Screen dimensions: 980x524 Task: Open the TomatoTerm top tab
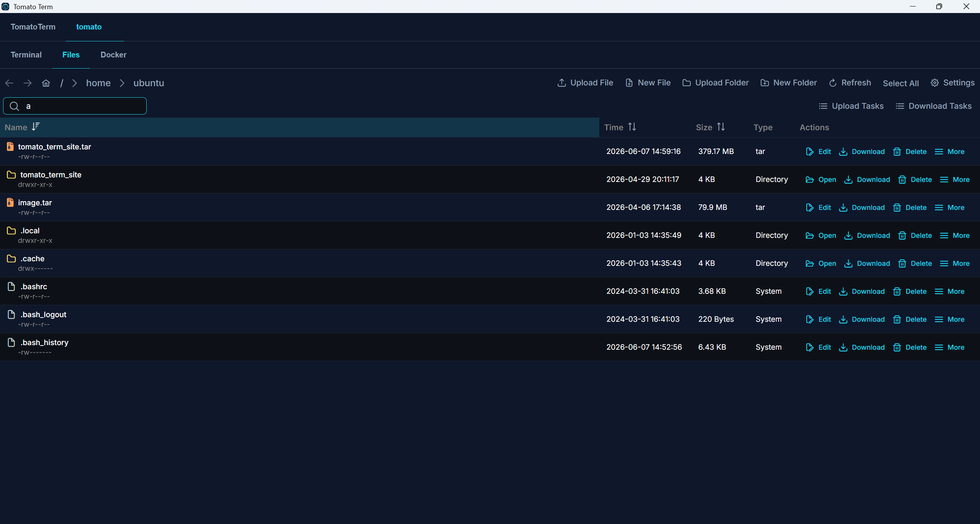pyautogui.click(x=33, y=27)
